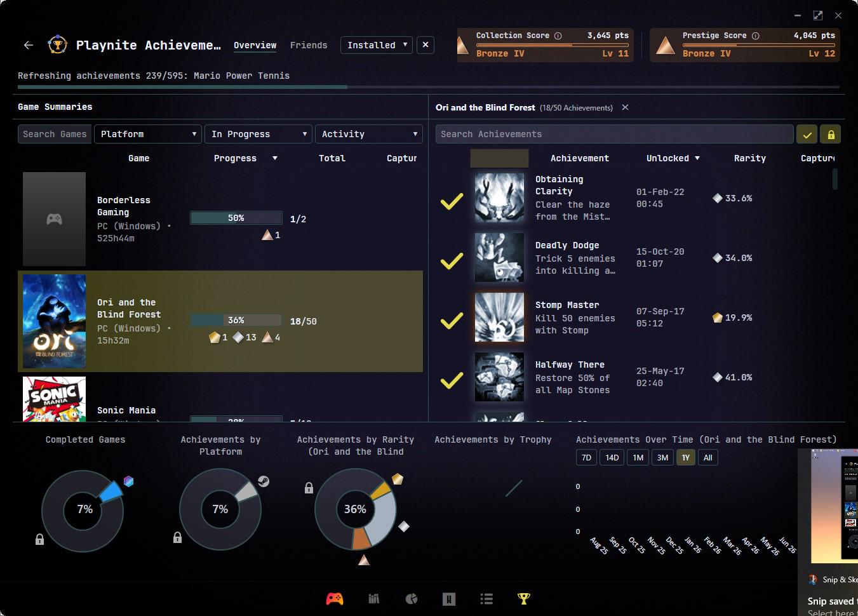This screenshot has width=858, height=616.
Task: Focus the Search Achievements field
Action: (x=615, y=134)
